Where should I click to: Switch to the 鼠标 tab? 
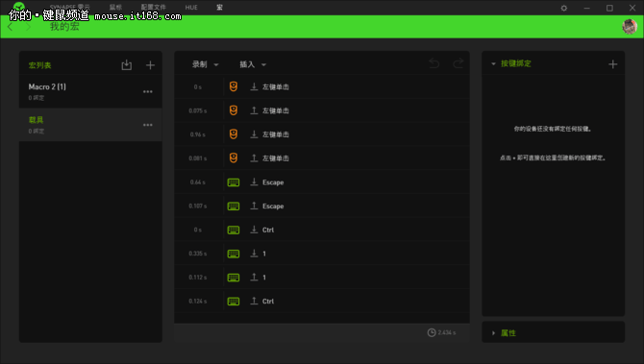click(115, 8)
